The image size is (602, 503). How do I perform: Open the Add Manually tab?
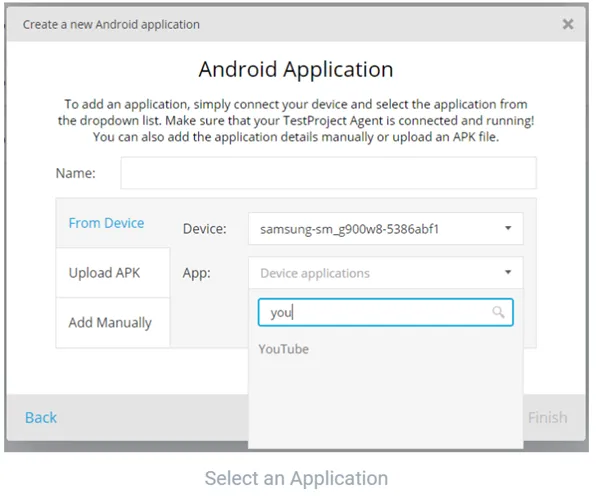[x=110, y=323]
